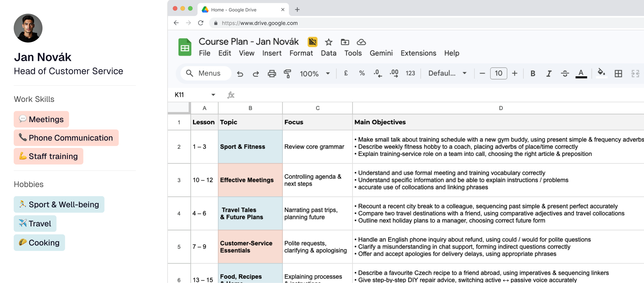
Task: Click the move to folder icon
Action: pos(345,42)
